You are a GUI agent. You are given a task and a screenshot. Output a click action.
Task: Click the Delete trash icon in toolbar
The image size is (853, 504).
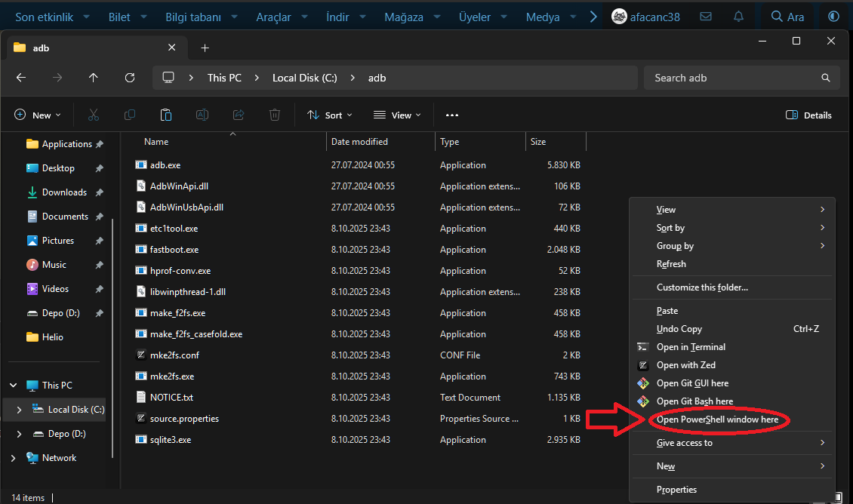click(275, 115)
